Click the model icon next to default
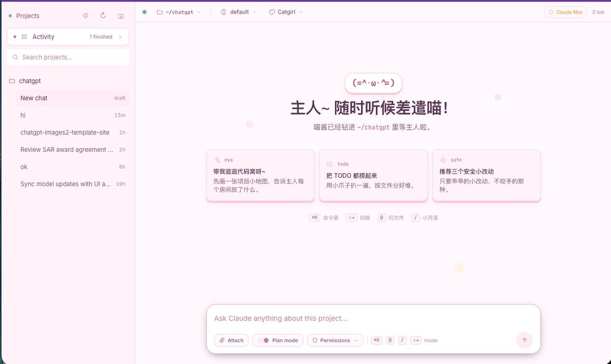Screen dimensions: 611x364 pos(224,12)
